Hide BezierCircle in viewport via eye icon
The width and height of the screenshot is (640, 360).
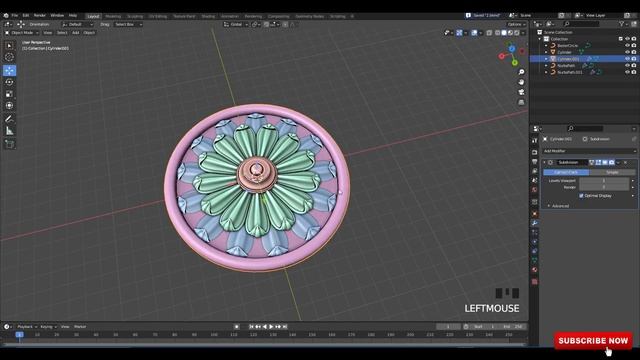click(x=627, y=46)
